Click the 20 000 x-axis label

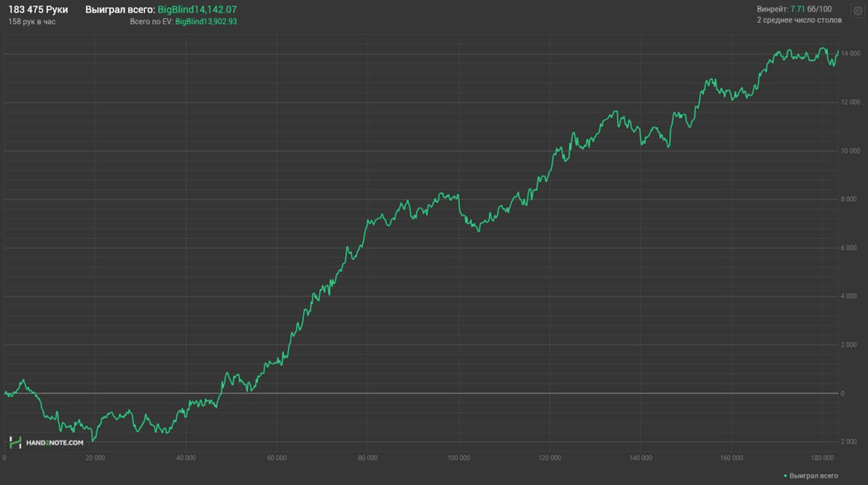(95, 458)
